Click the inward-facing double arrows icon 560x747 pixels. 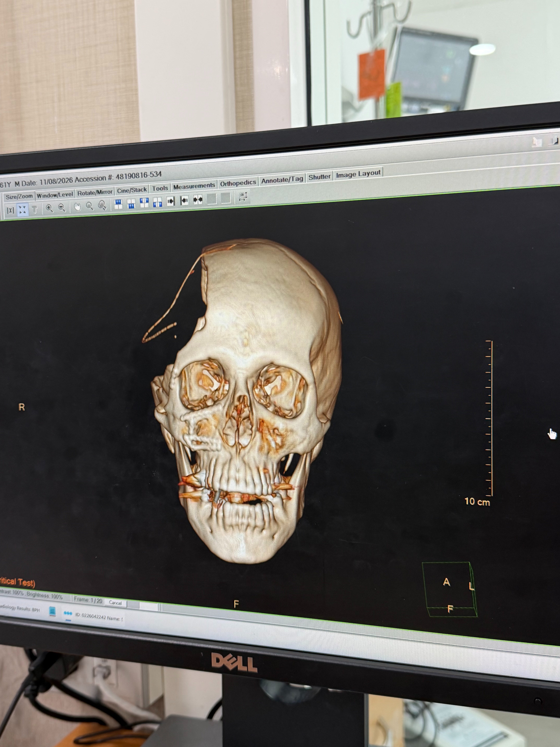click(198, 200)
